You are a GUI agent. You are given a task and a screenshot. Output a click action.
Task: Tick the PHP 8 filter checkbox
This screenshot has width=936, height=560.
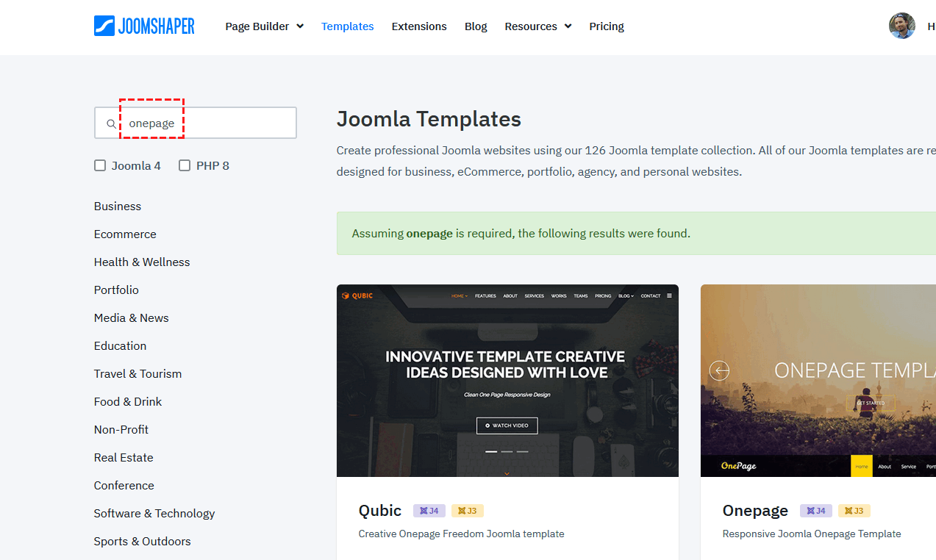pyautogui.click(x=185, y=165)
